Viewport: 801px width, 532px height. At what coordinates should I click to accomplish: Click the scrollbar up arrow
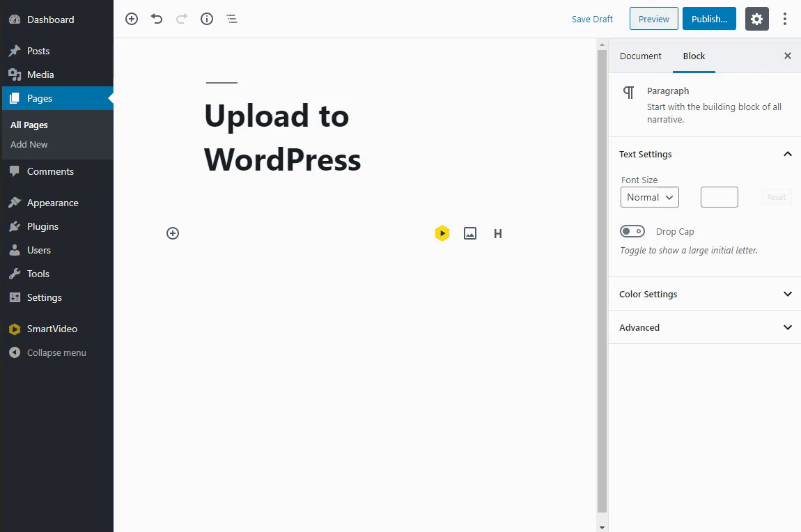[602, 45]
